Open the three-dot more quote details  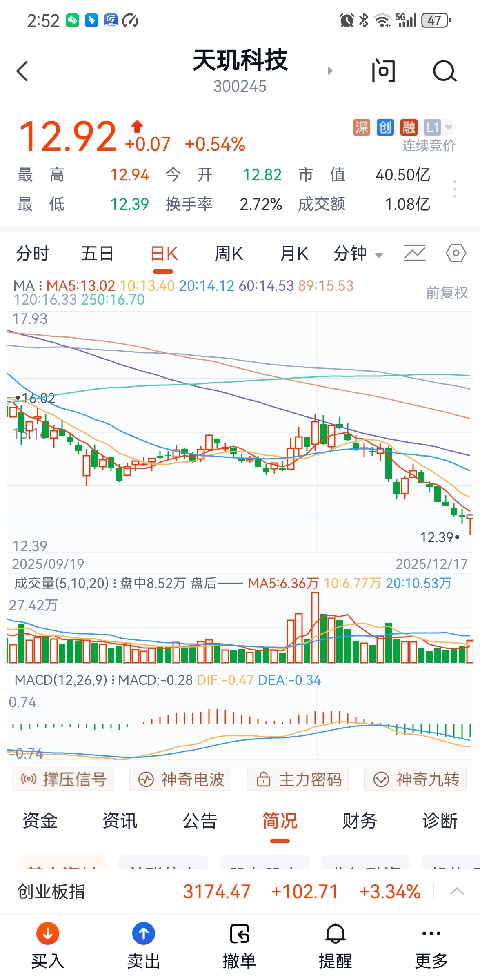pos(454,189)
